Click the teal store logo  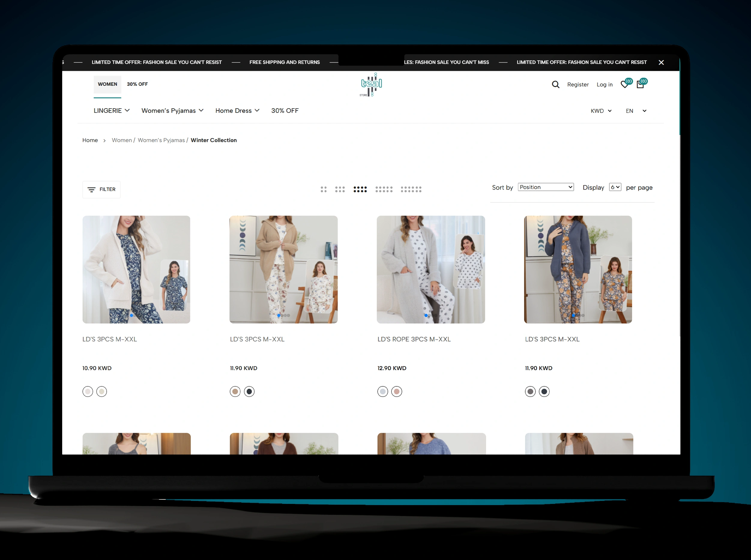[x=371, y=84]
